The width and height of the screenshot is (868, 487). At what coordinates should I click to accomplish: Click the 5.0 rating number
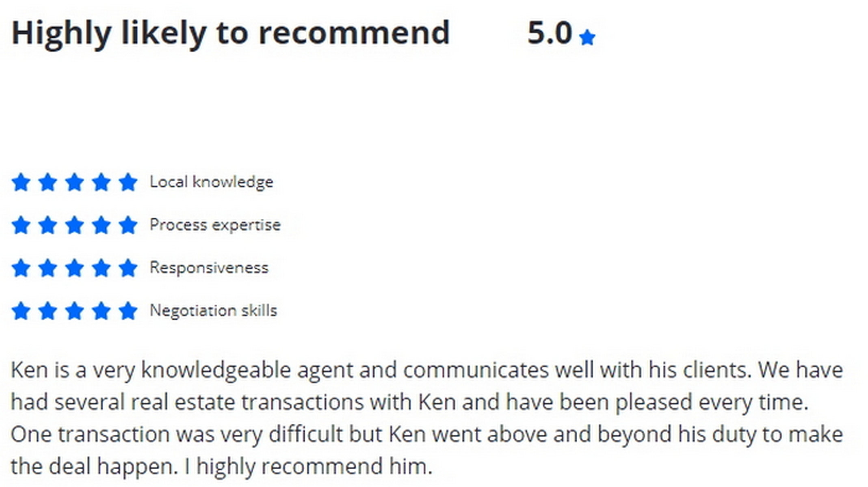pos(549,33)
